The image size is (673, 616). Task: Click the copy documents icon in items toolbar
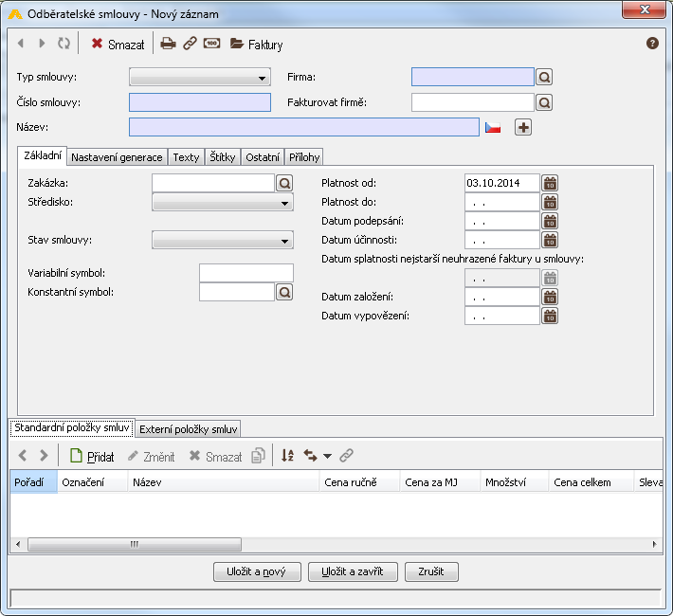(258, 456)
